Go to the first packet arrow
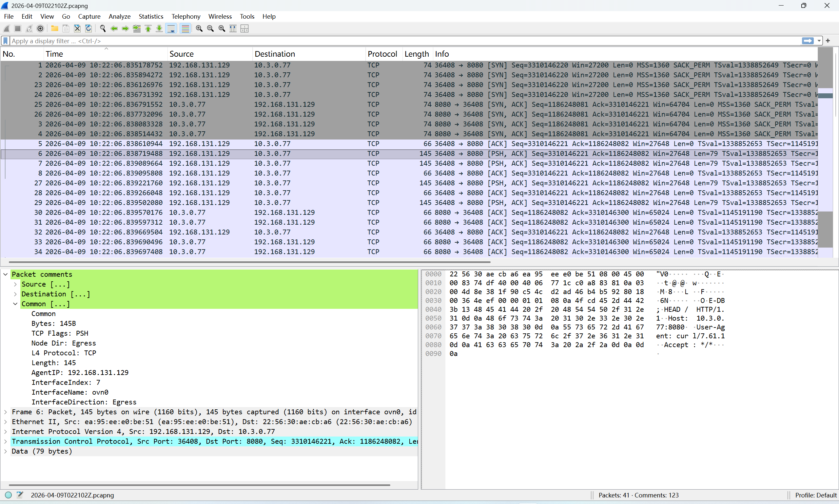Image resolution: width=839 pixels, height=504 pixels. pyautogui.click(x=148, y=28)
